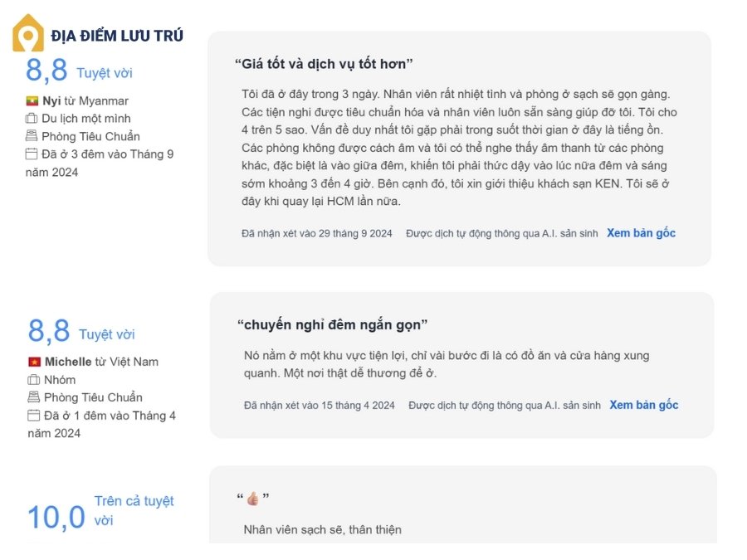Click the Myanmar flag beside Nyi
This screenshot has height=560, width=747.
coord(32,101)
